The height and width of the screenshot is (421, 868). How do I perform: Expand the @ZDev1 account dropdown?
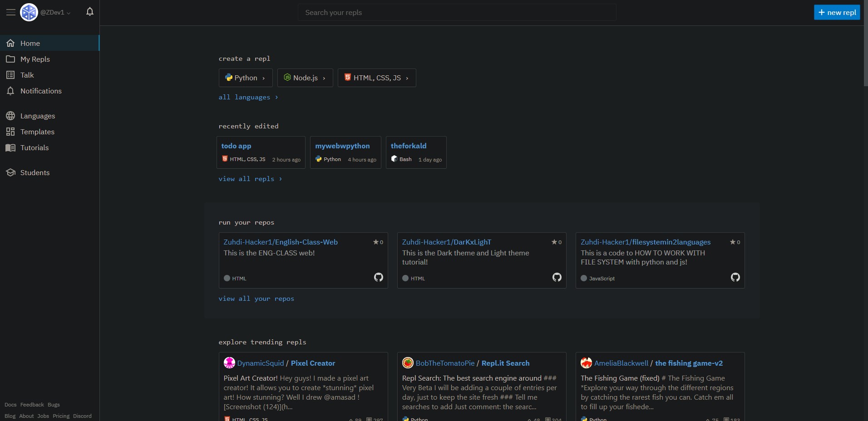tap(55, 13)
